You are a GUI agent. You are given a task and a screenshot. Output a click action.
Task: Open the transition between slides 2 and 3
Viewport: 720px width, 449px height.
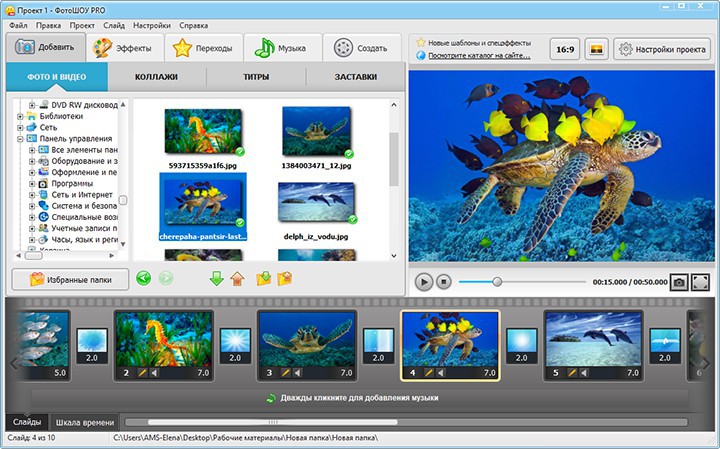coord(235,346)
